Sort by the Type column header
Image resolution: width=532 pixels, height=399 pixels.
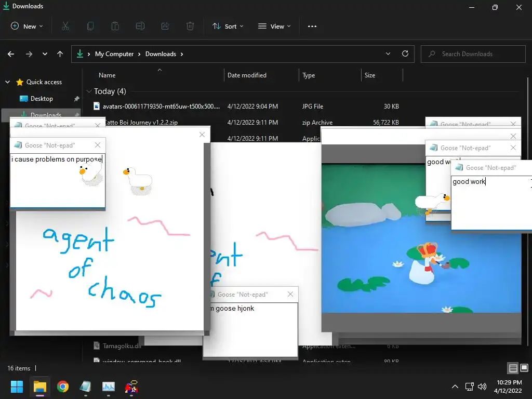pos(309,75)
